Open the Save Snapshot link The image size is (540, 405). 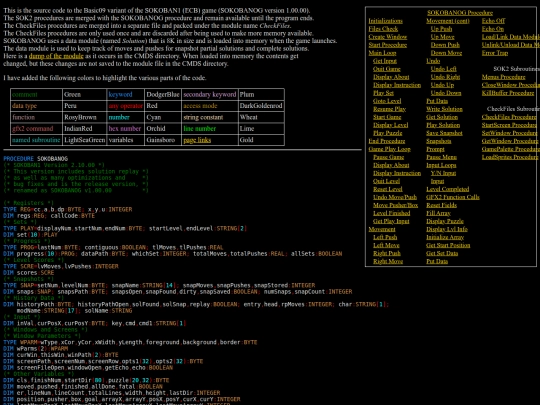coord(444,133)
